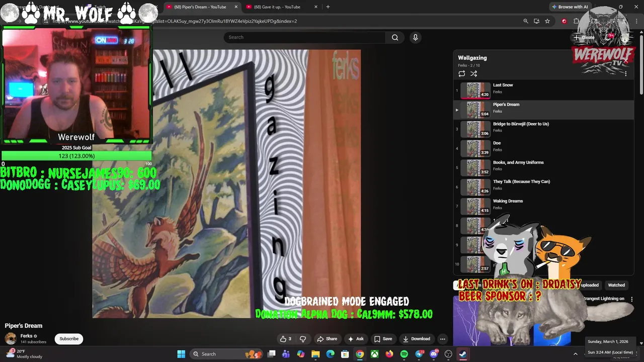Open Steam from the taskbar

pos(463,354)
